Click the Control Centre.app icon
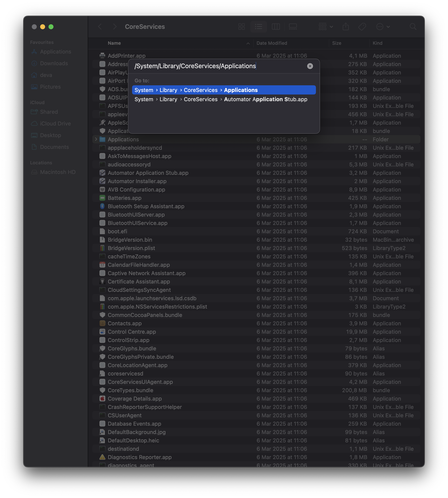This screenshot has width=448, height=498. [102, 332]
